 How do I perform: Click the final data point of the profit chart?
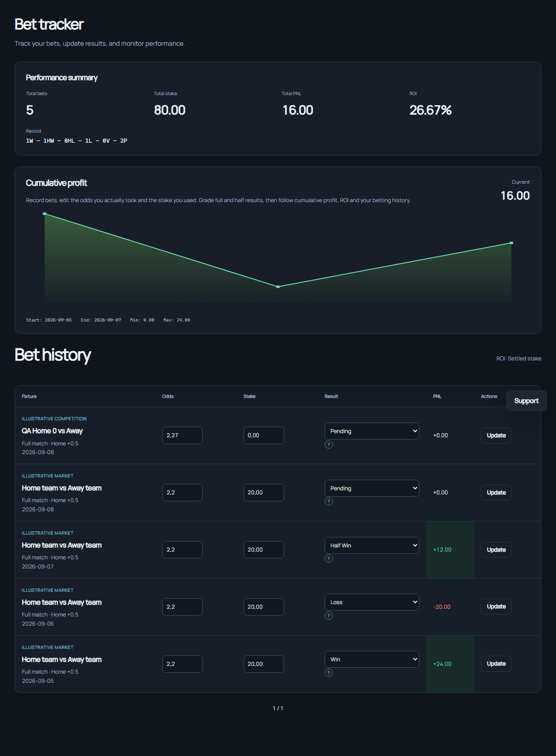[x=511, y=243]
